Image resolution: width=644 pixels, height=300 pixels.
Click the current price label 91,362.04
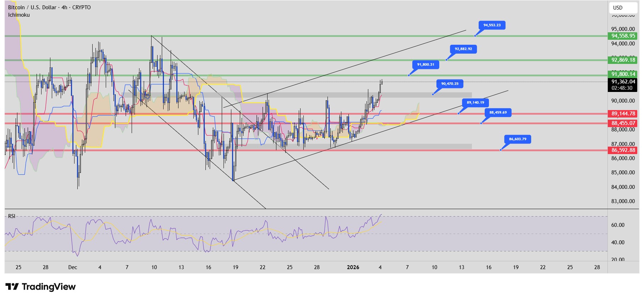[x=623, y=82]
